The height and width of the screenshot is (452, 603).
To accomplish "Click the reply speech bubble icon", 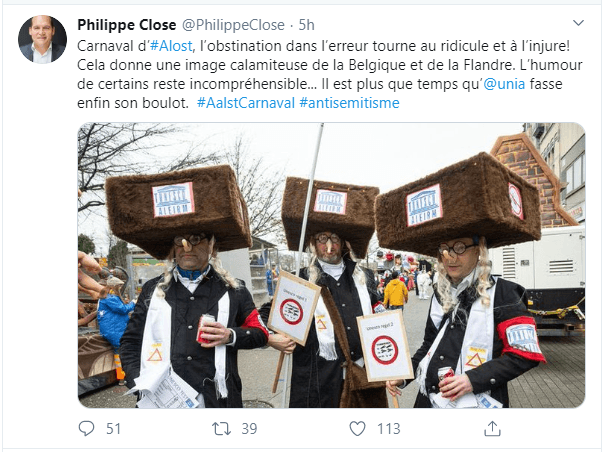I will 86,428.
